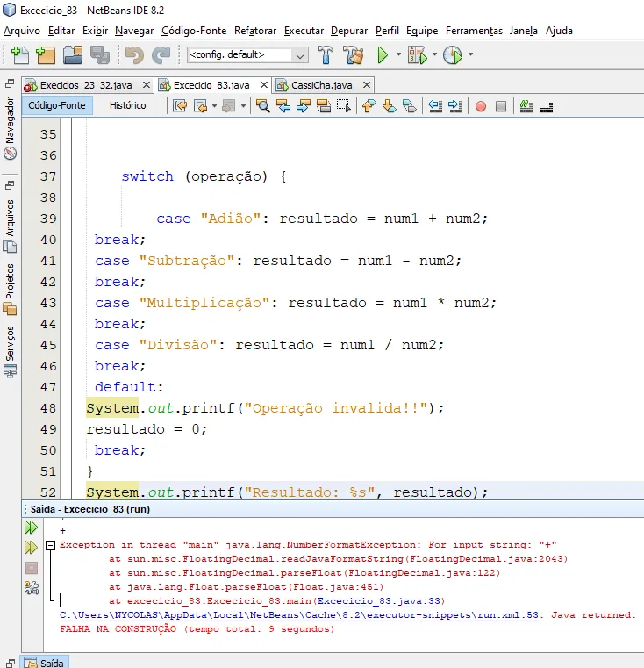Click the Open Project icon
This screenshot has width=644, height=668.
[x=73, y=54]
